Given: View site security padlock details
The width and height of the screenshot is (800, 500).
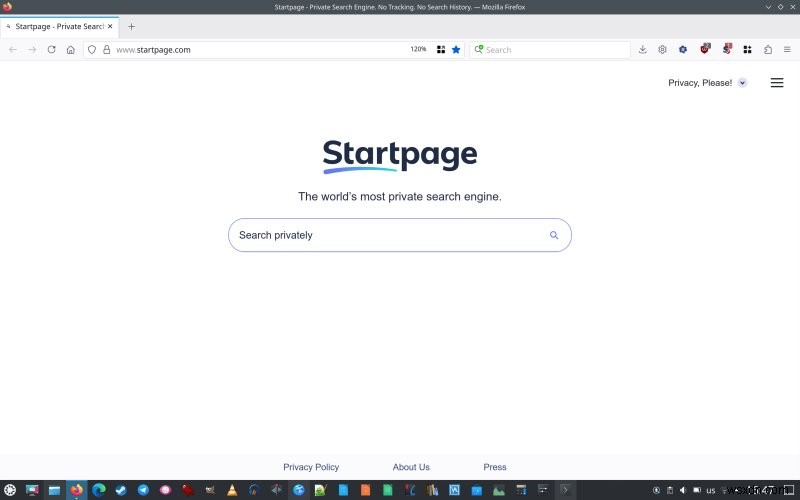Looking at the screenshot, I should tap(107, 49).
